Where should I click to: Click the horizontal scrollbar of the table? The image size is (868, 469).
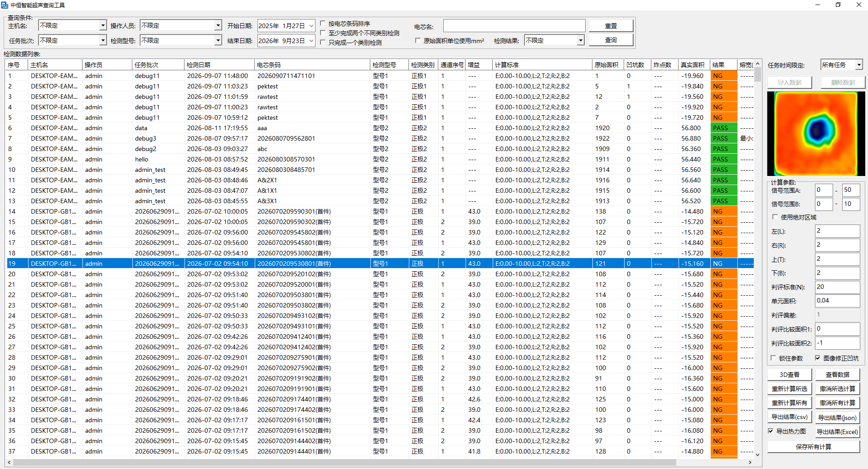point(344,462)
